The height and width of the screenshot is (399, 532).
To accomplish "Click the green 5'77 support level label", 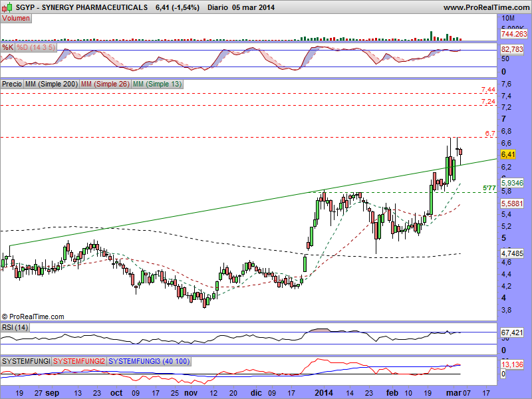I will coord(489,188).
